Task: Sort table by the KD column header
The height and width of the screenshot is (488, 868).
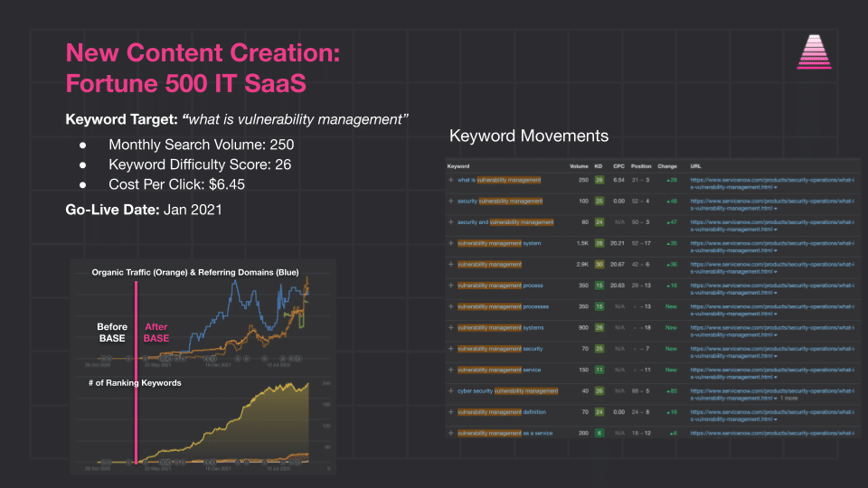Action: coord(599,166)
